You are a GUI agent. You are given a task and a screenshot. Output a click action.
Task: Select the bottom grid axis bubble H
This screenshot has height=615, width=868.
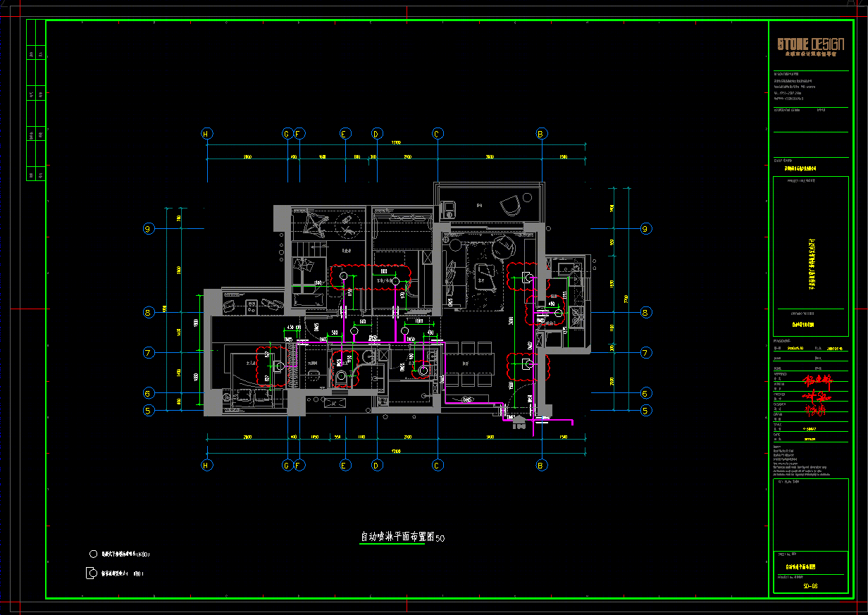[206, 465]
